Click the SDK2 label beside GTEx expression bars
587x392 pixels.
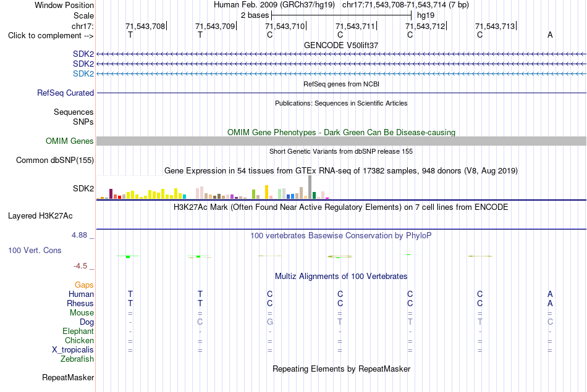pos(83,188)
